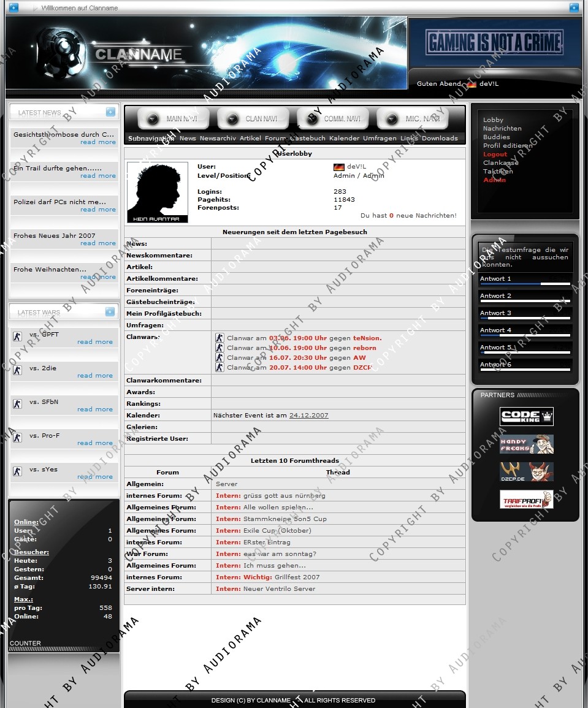
Task: Select Downloads in the subnavigation bar
Action: tap(440, 139)
